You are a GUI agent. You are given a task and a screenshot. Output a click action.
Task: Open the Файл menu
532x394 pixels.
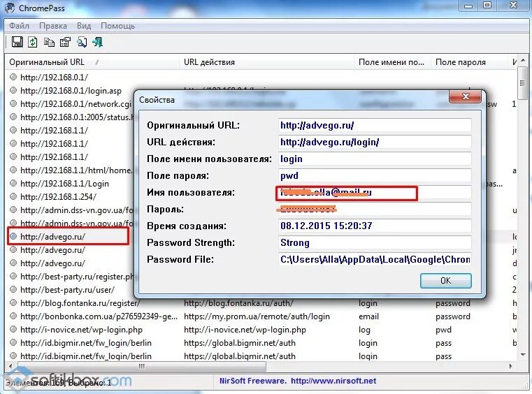coord(20,26)
